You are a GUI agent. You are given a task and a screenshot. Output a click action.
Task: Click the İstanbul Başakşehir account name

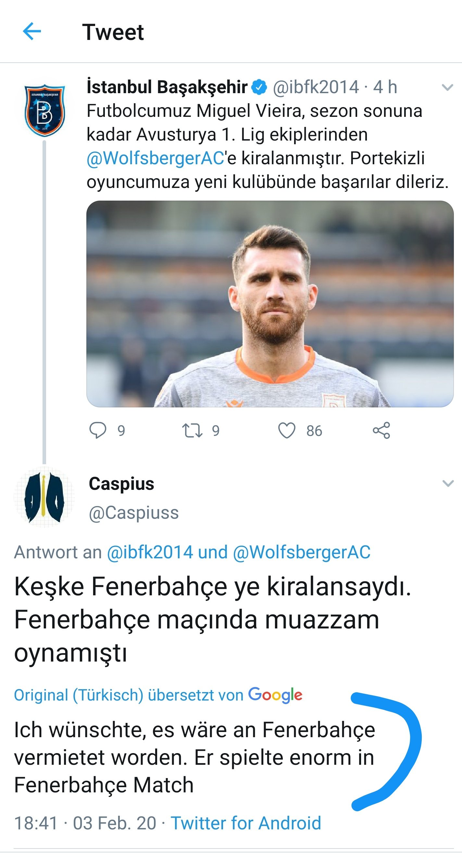click(167, 87)
